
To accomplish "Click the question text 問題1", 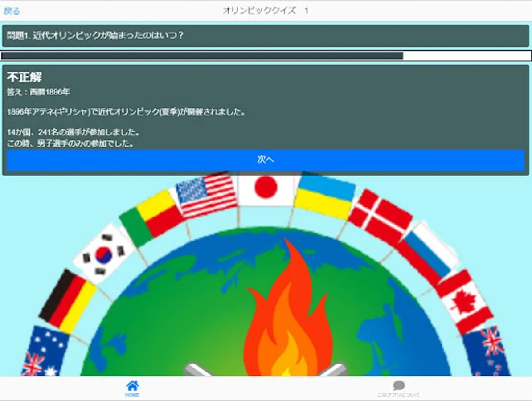I will 95,35.
